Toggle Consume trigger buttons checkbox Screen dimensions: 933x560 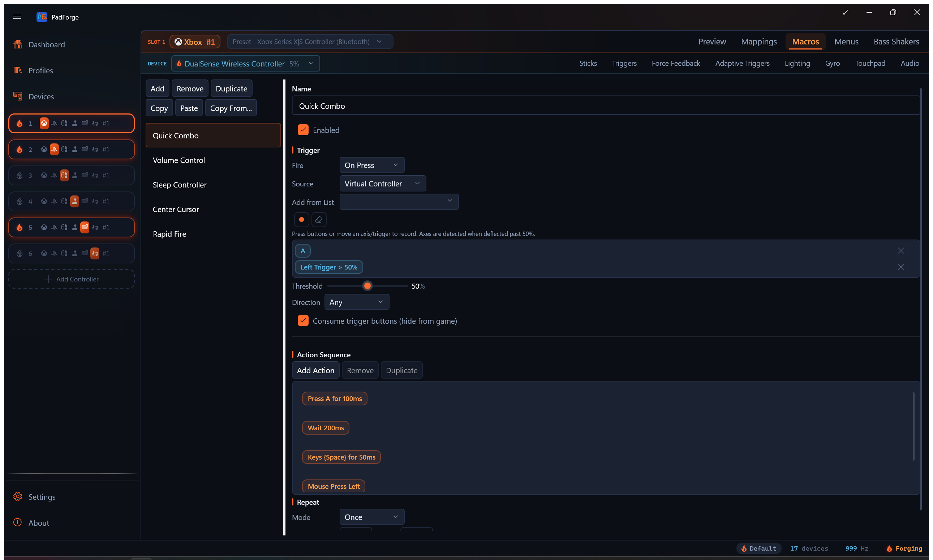[303, 321]
